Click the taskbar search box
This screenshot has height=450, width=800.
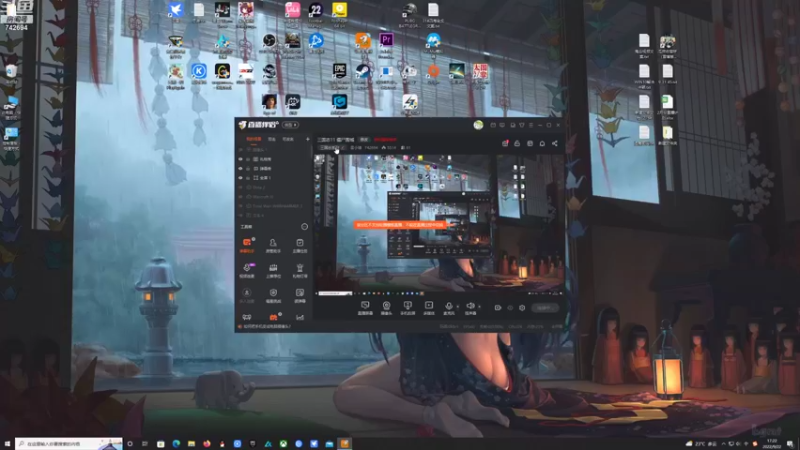pyautogui.click(x=69, y=444)
